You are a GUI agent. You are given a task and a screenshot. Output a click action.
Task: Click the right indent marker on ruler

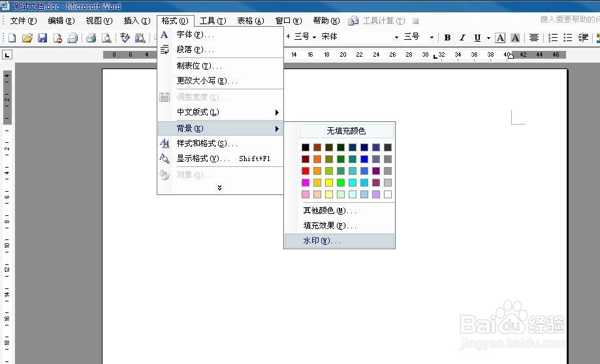[511, 57]
